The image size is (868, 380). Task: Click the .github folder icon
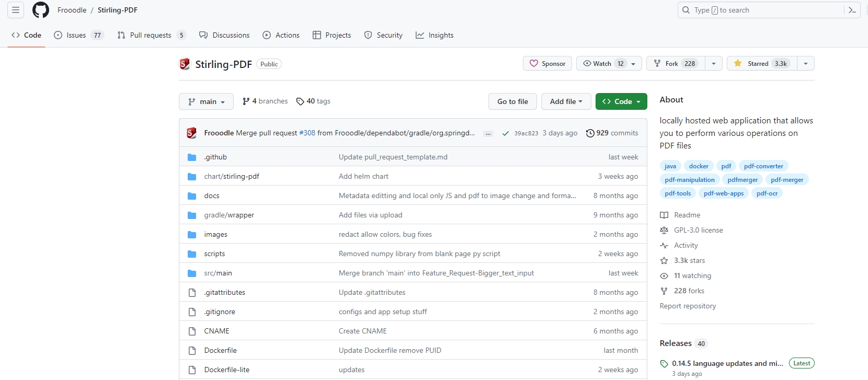192,157
